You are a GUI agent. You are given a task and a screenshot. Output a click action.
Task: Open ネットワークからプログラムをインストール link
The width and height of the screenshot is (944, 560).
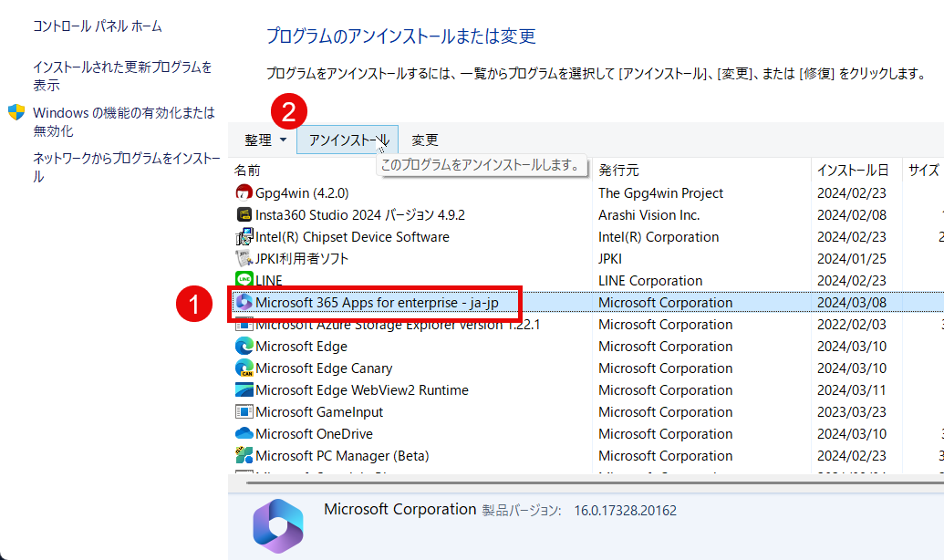click(127, 168)
